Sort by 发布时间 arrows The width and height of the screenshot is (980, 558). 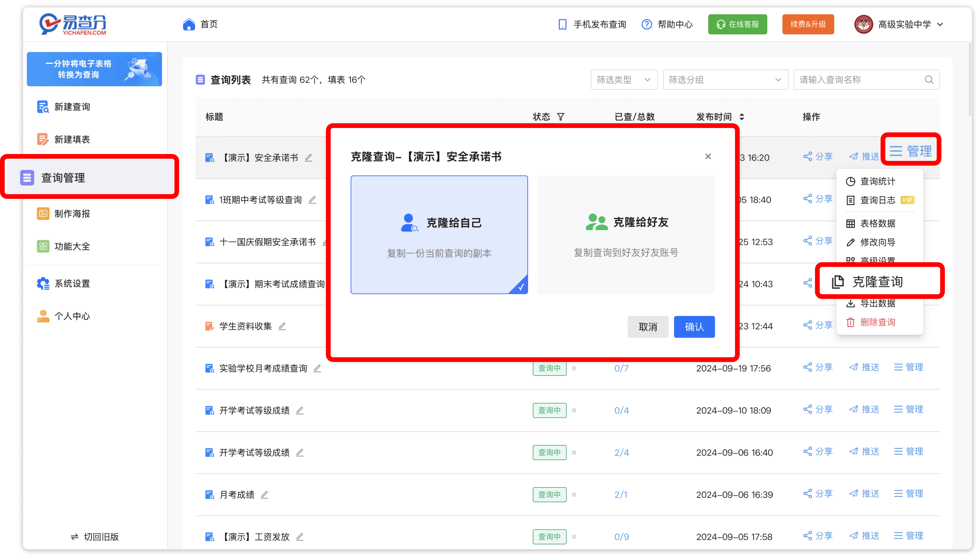[742, 116]
